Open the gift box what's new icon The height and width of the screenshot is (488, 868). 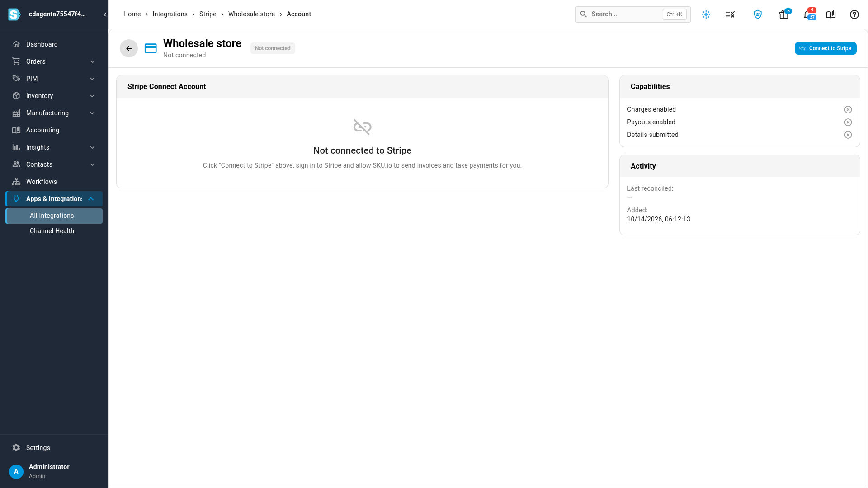tap(784, 14)
